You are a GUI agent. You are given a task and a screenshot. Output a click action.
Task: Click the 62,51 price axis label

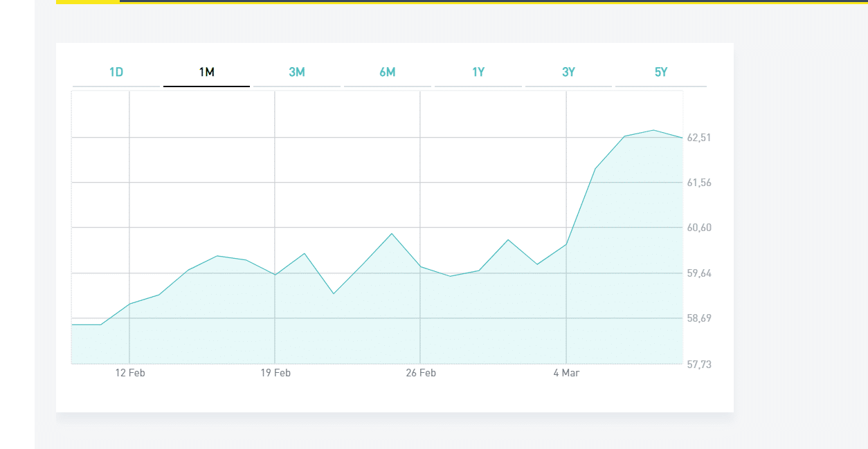(x=698, y=138)
